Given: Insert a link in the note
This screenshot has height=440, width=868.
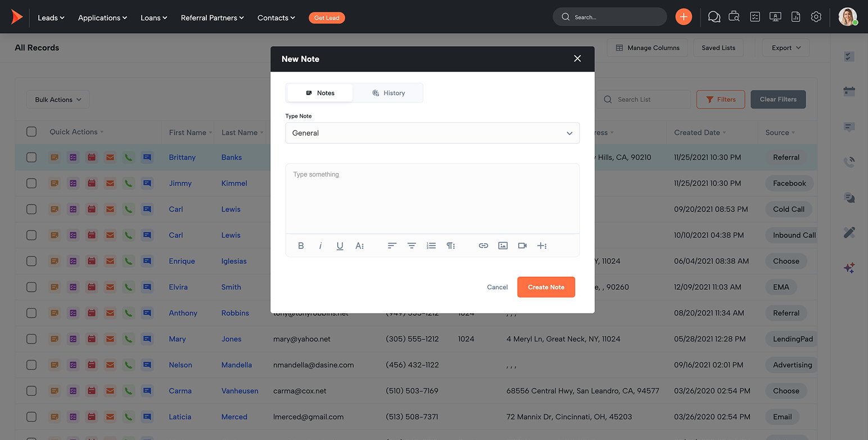Looking at the screenshot, I should point(483,246).
